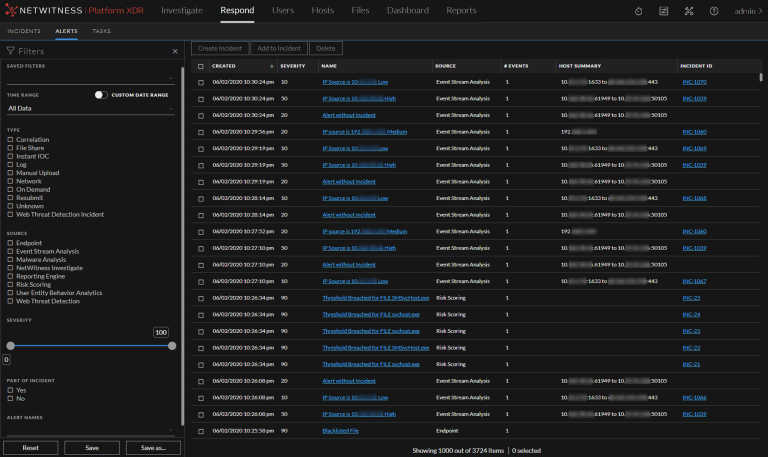Click the Filters funnel icon
This screenshot has width=768, height=457.
click(11, 51)
